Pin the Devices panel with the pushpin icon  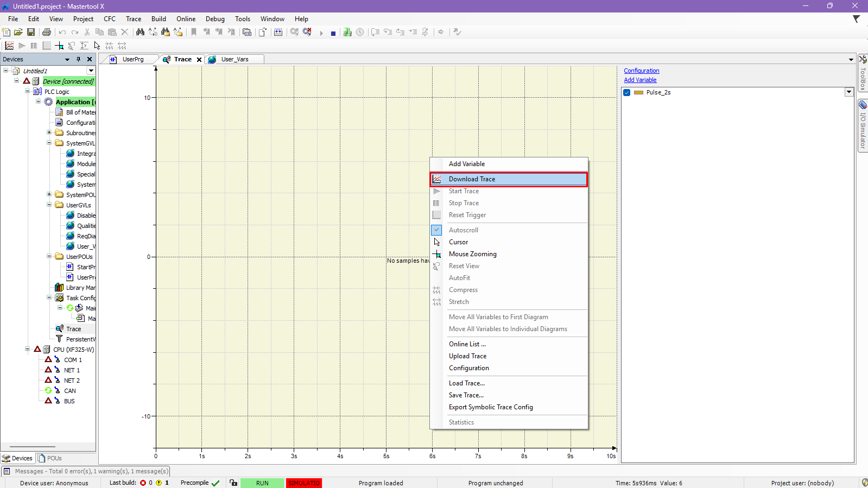(78, 59)
